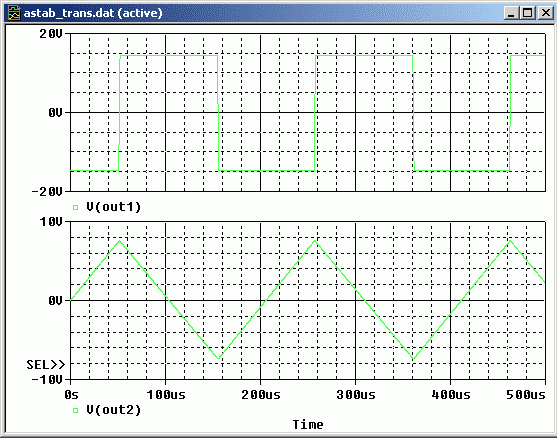Click the 300us tick on the time axis
The image size is (557, 438).
356,395
